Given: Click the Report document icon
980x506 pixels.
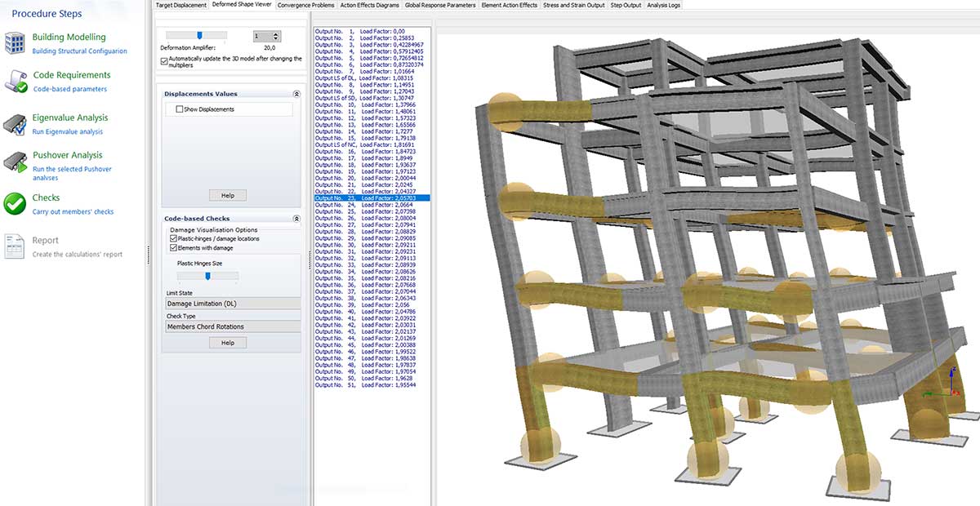Looking at the screenshot, I should coord(16,247).
